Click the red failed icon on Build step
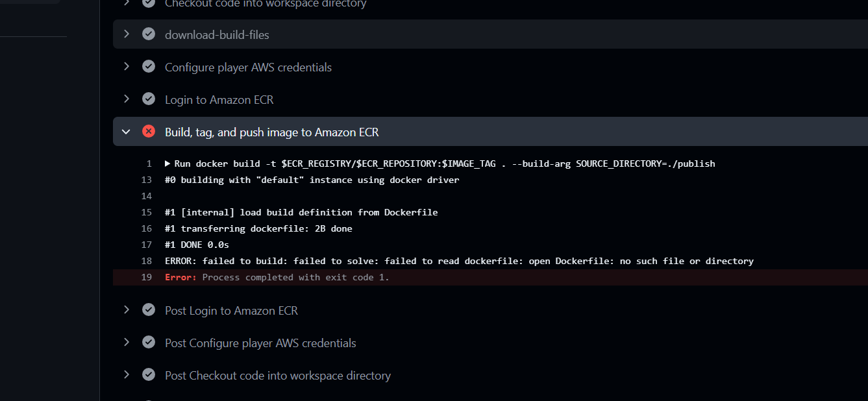Image resolution: width=868 pixels, height=401 pixels. (149, 132)
